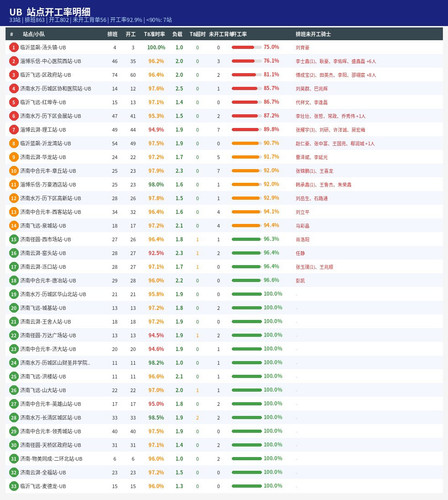
Task: Click the green rank 30 badge
Action: tap(14, 445)
